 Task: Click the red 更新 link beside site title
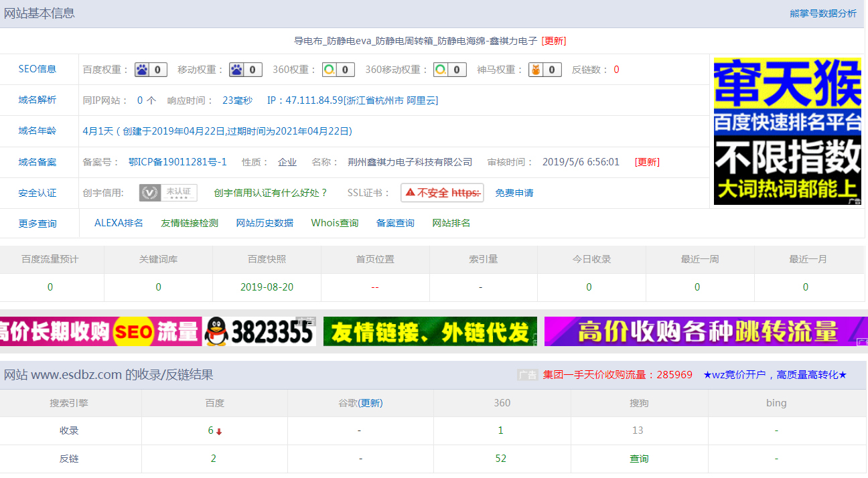pyautogui.click(x=554, y=41)
